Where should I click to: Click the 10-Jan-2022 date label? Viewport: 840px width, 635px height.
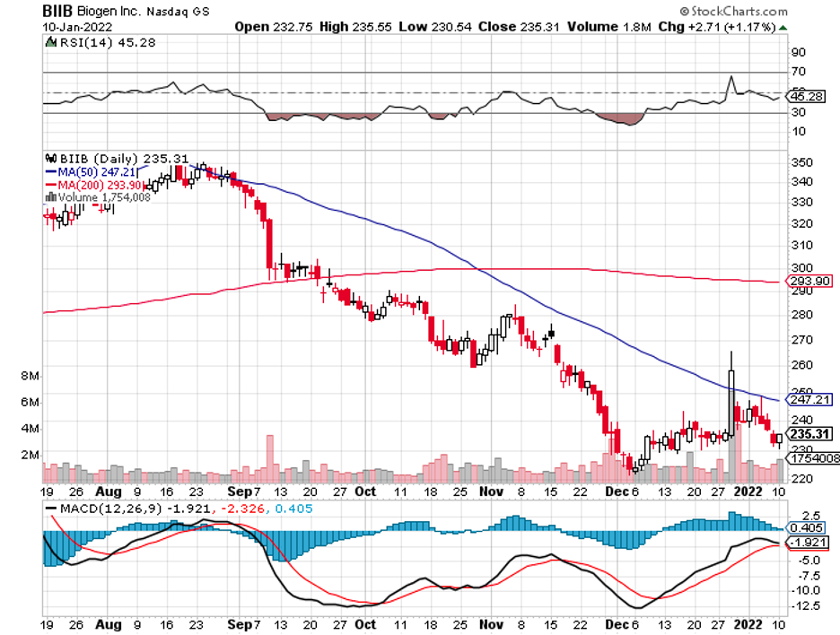[78, 27]
